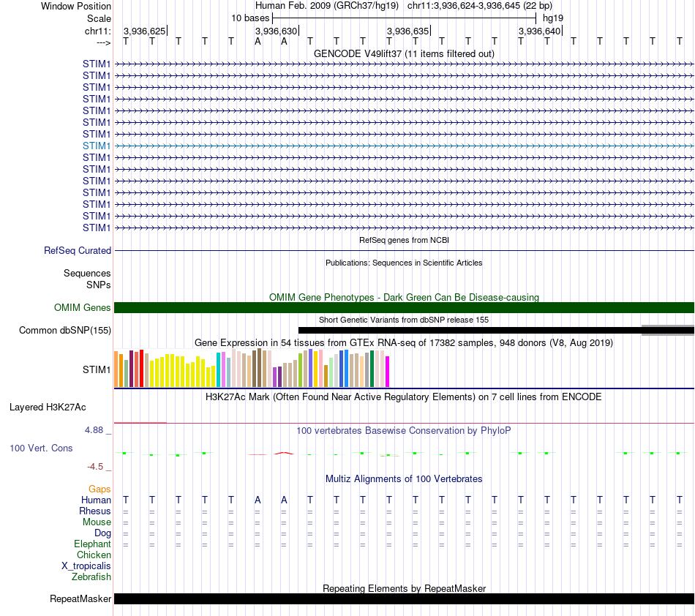Click the hg19 label beside scale bar
695x616 pixels.
[x=553, y=18]
